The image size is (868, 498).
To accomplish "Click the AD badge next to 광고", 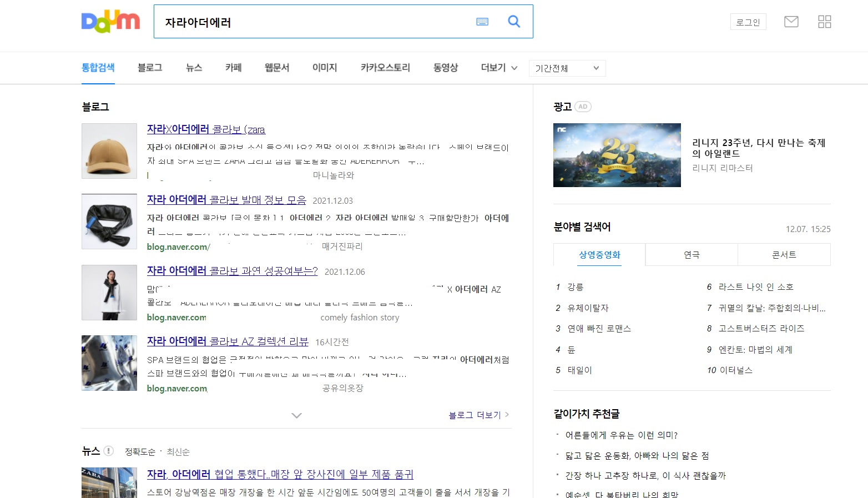I will (583, 107).
